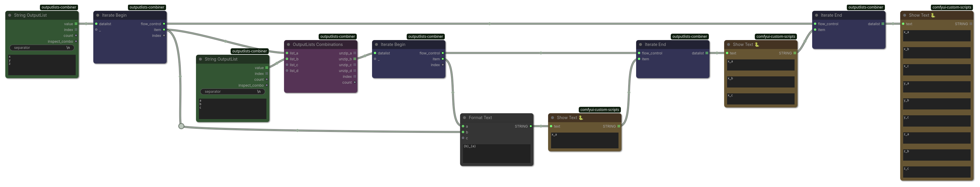Collapse the Format Text node using its title dot
980x187 pixels.
[464, 118]
